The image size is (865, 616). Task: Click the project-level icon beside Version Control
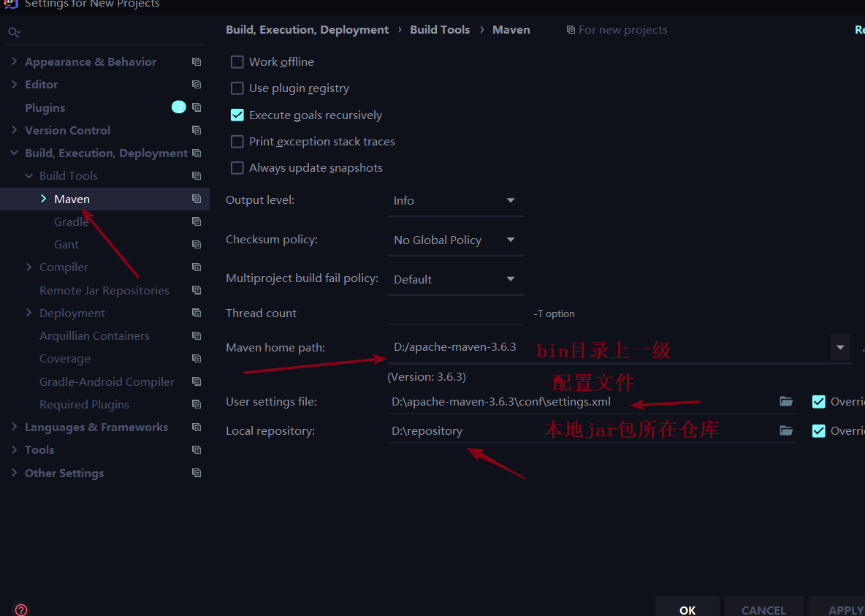coord(197,130)
